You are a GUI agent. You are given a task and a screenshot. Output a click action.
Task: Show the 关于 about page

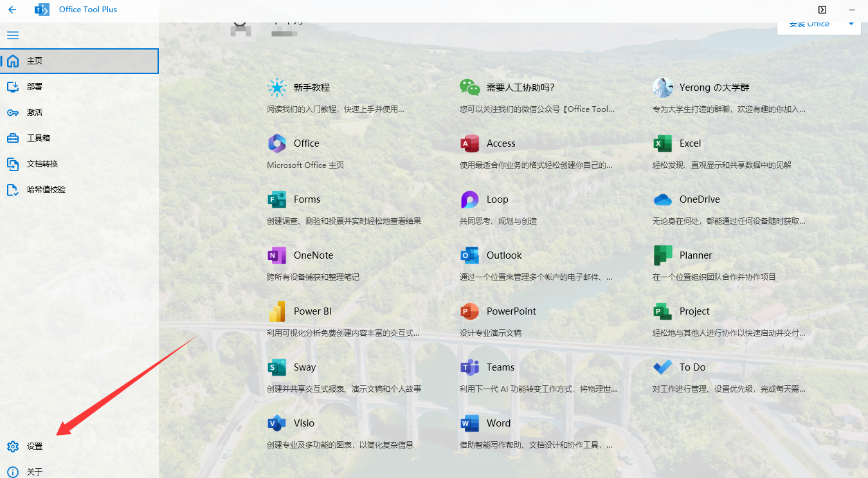(80, 472)
